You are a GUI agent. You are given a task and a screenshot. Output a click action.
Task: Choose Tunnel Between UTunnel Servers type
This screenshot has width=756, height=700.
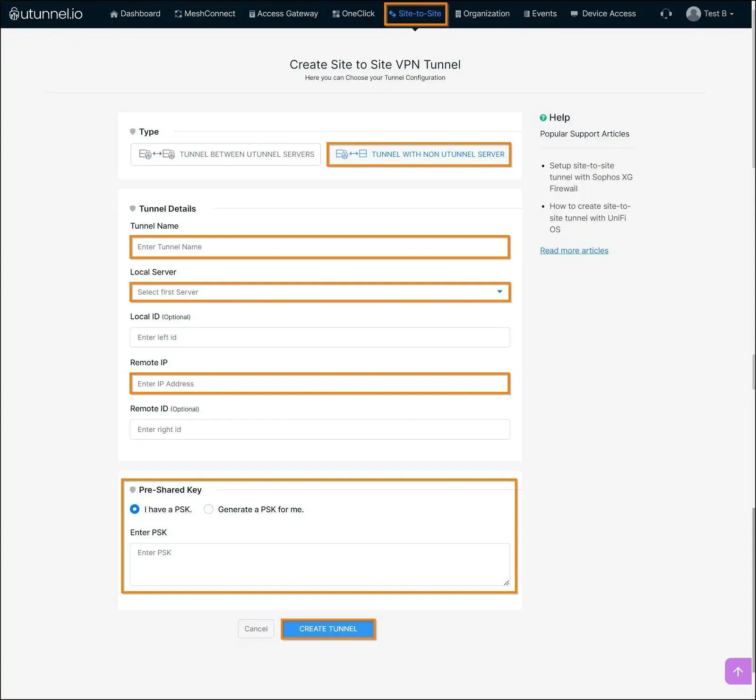[226, 154]
